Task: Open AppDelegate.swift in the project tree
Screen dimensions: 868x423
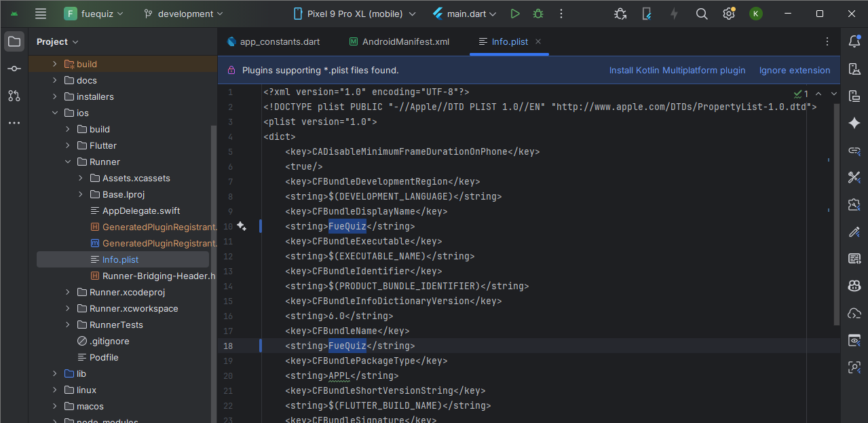Action: tap(140, 210)
